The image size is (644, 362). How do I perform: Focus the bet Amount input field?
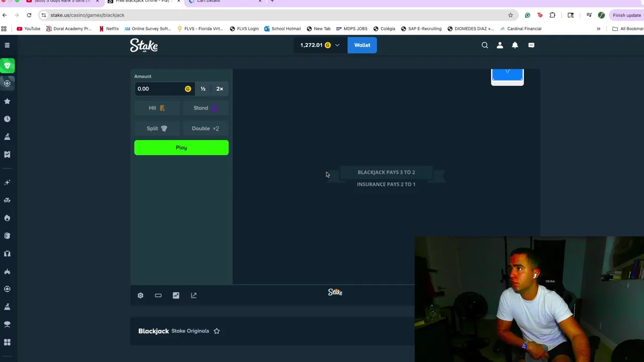point(164,89)
